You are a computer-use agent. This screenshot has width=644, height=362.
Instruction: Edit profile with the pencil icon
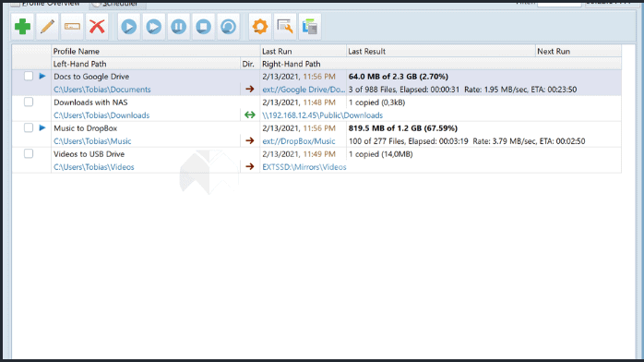[47, 27]
